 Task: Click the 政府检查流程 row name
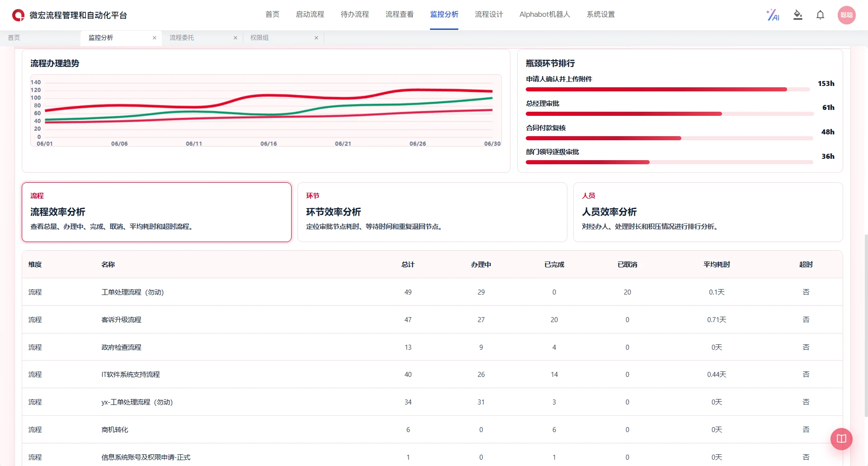(x=121, y=347)
